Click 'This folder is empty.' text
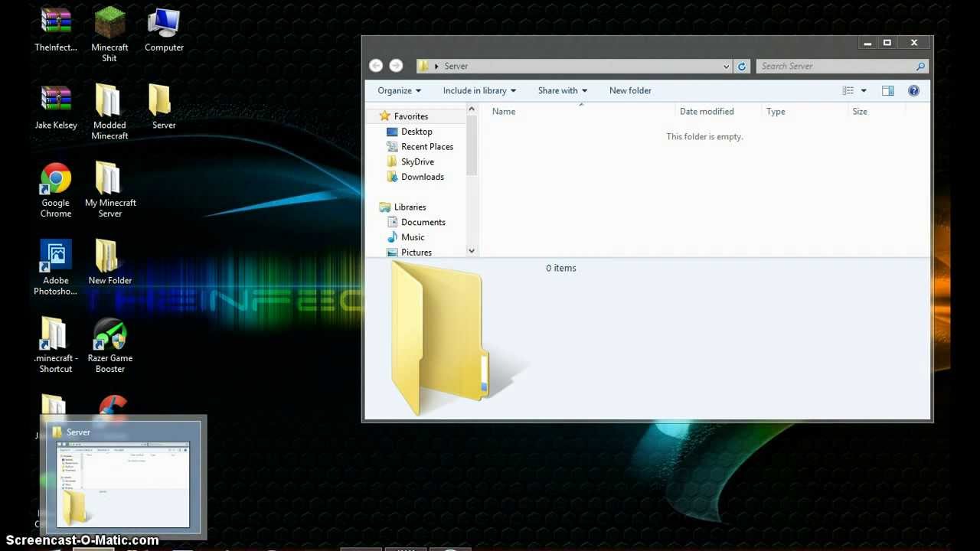Viewport: 980px width, 551px height. 704,137
